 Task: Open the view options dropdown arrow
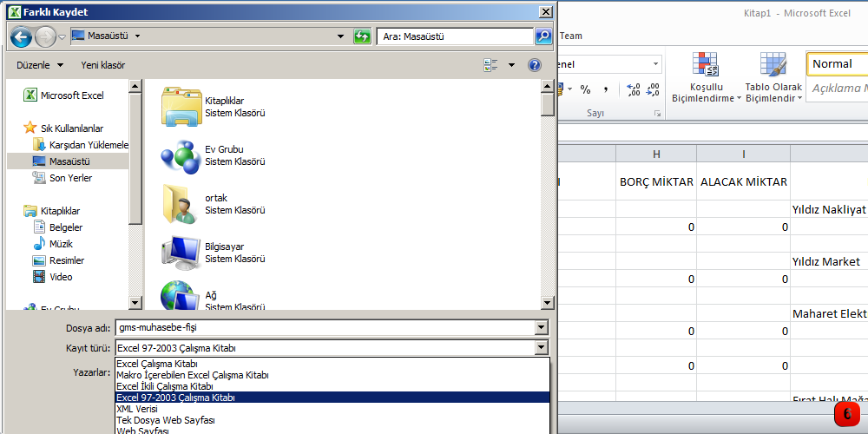point(511,65)
